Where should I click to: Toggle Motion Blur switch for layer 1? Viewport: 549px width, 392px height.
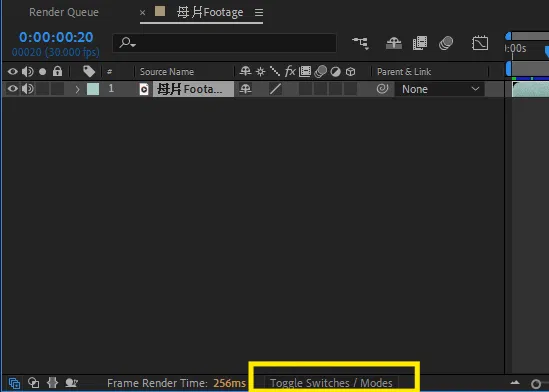(320, 89)
